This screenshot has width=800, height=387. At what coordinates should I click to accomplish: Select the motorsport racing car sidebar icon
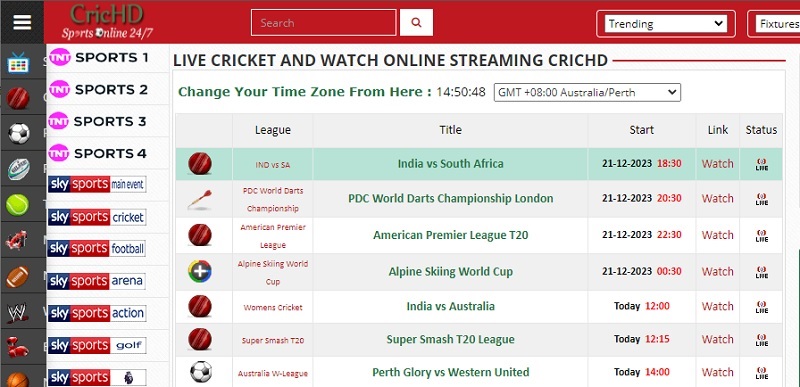coord(16,241)
